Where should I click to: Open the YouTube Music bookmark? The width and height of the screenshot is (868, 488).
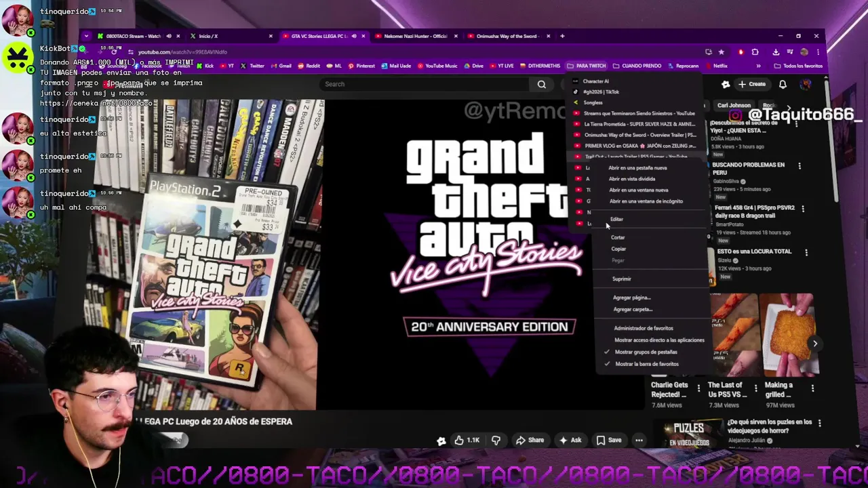pos(437,66)
